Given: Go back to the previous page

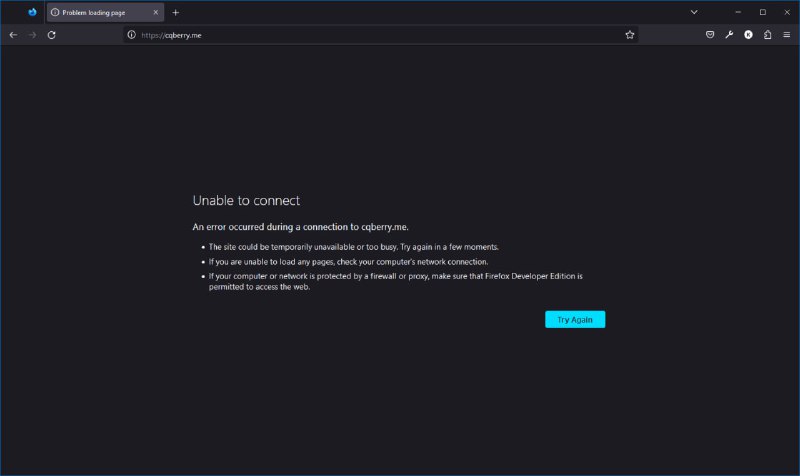Looking at the screenshot, I should point(13,34).
